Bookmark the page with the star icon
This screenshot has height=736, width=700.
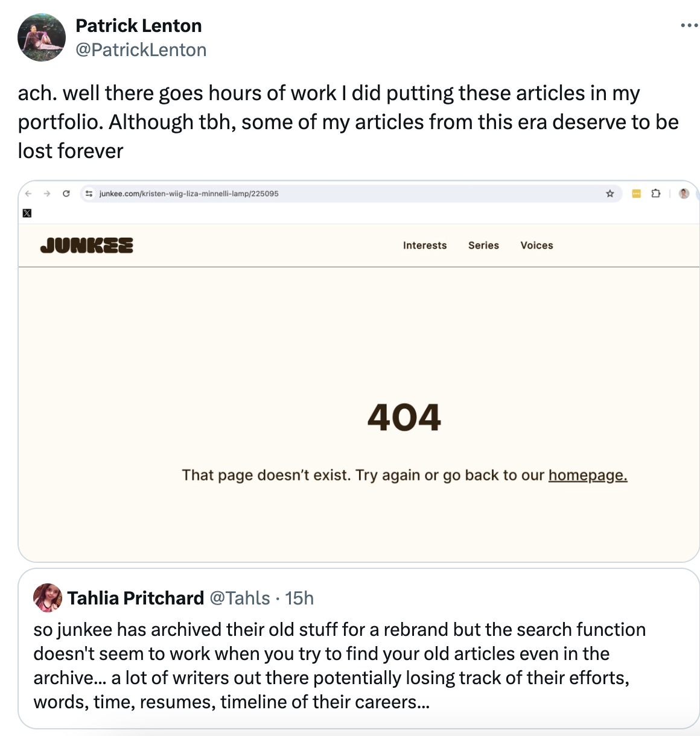click(610, 194)
